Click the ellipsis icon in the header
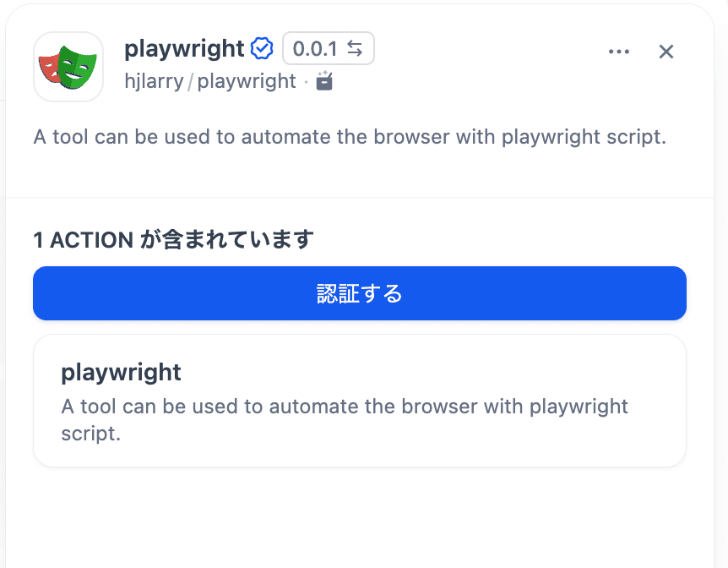The height and width of the screenshot is (568, 728). pyautogui.click(x=619, y=52)
